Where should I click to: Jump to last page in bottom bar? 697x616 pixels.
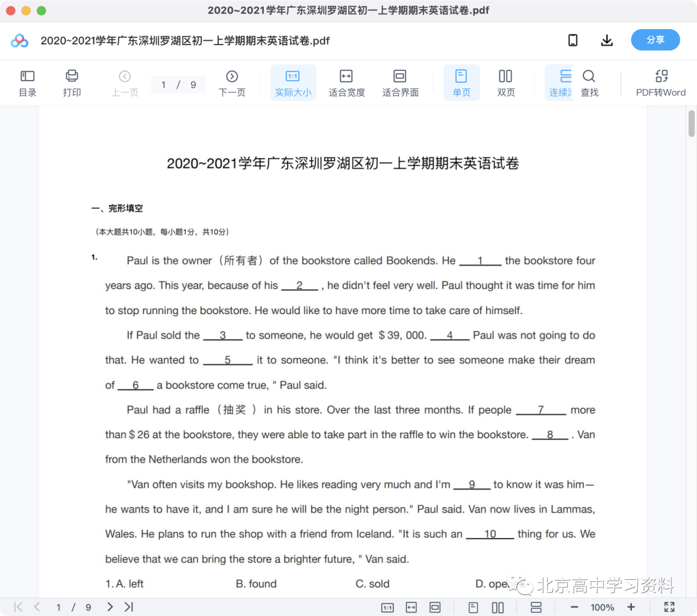click(x=129, y=607)
